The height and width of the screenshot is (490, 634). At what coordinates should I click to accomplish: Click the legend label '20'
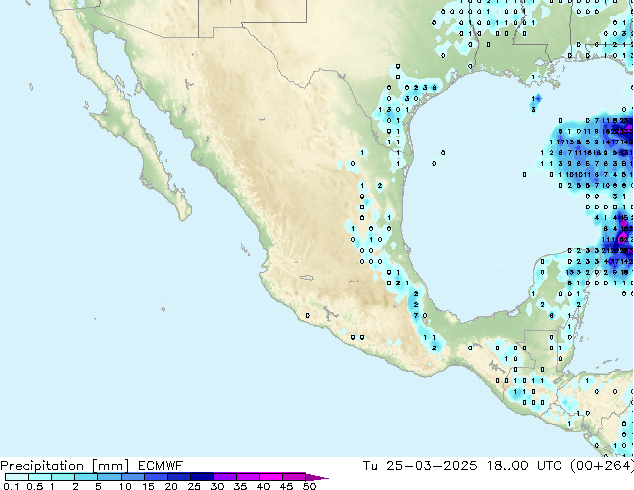point(171,486)
